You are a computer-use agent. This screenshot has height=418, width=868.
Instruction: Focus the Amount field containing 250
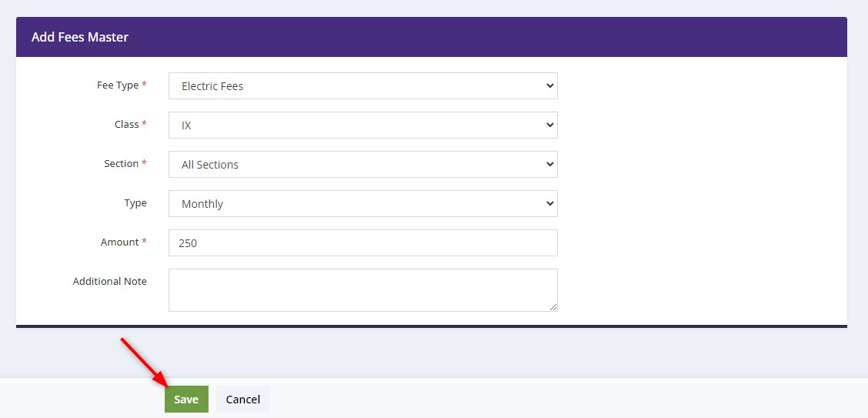[362, 243]
